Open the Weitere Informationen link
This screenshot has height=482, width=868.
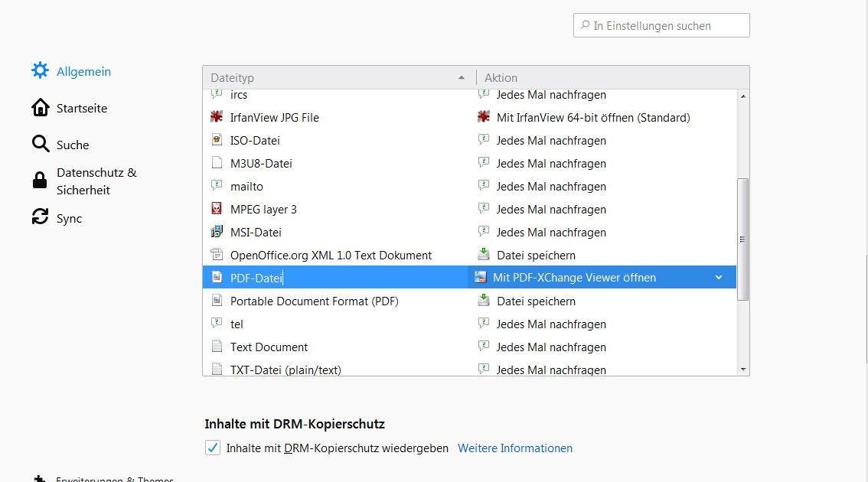pyautogui.click(x=515, y=448)
